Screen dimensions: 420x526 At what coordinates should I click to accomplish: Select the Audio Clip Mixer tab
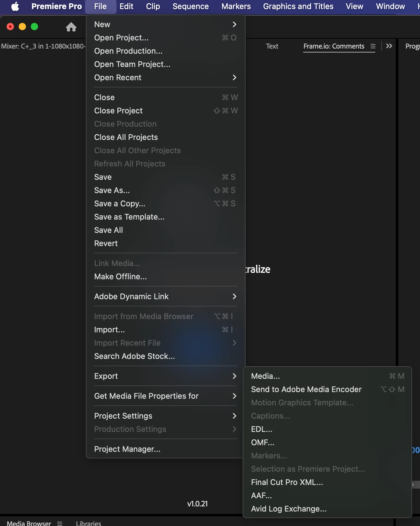click(x=43, y=46)
